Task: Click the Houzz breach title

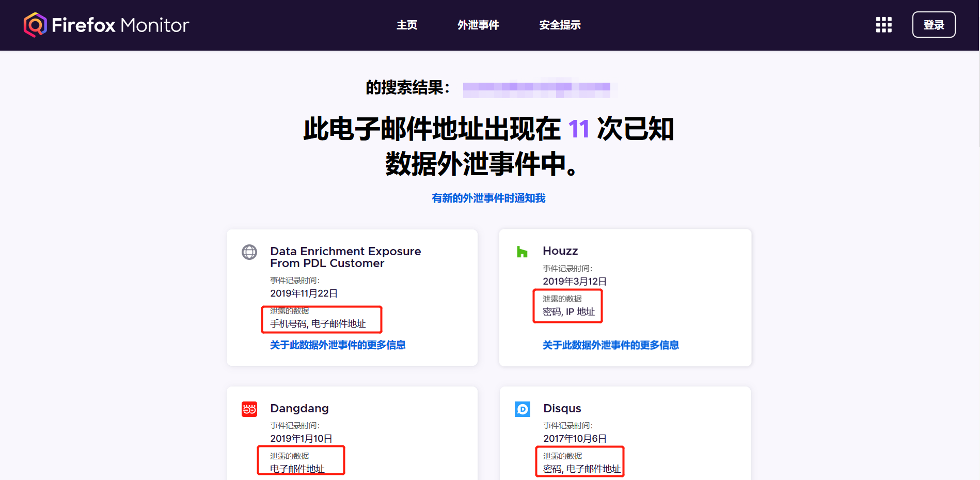Action: [560, 251]
